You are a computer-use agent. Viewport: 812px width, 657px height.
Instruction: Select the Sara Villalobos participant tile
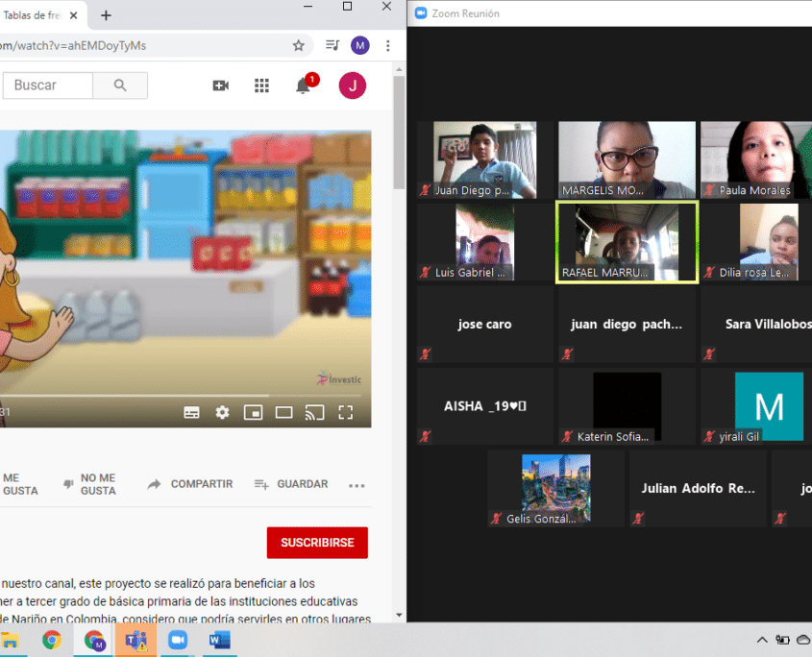pyautogui.click(x=756, y=324)
